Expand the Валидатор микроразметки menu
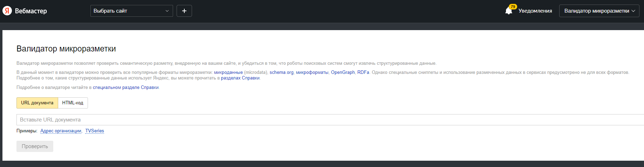Image resolution: width=644 pixels, height=167 pixels. [599, 11]
